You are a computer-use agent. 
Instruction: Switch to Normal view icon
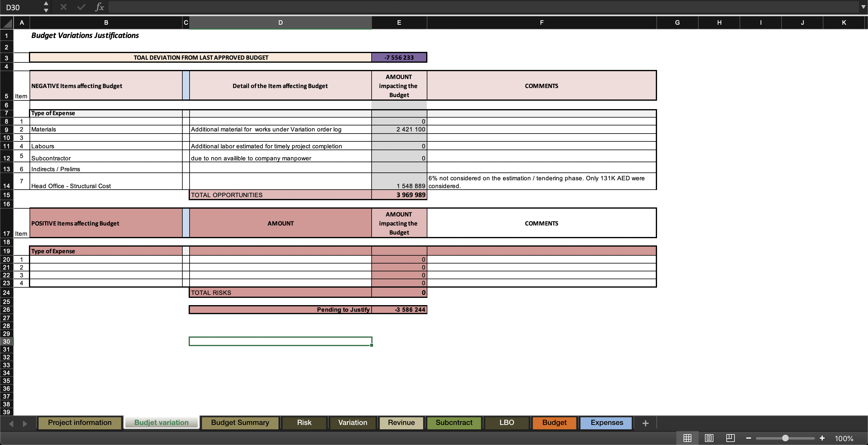click(x=687, y=438)
